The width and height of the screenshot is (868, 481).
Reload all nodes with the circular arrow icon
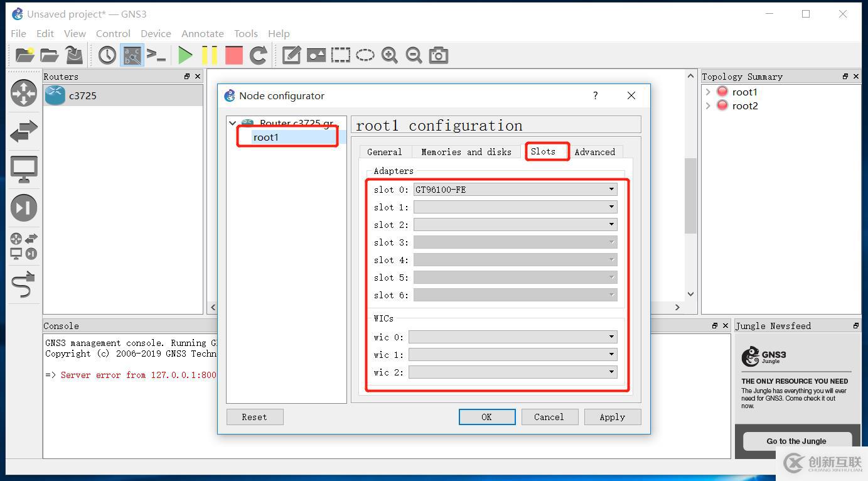point(259,55)
